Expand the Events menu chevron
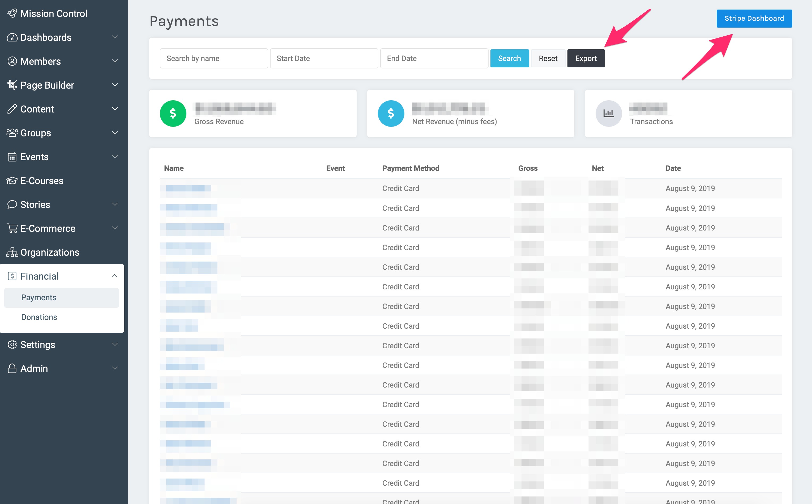Image resolution: width=812 pixels, height=504 pixels. tap(115, 157)
